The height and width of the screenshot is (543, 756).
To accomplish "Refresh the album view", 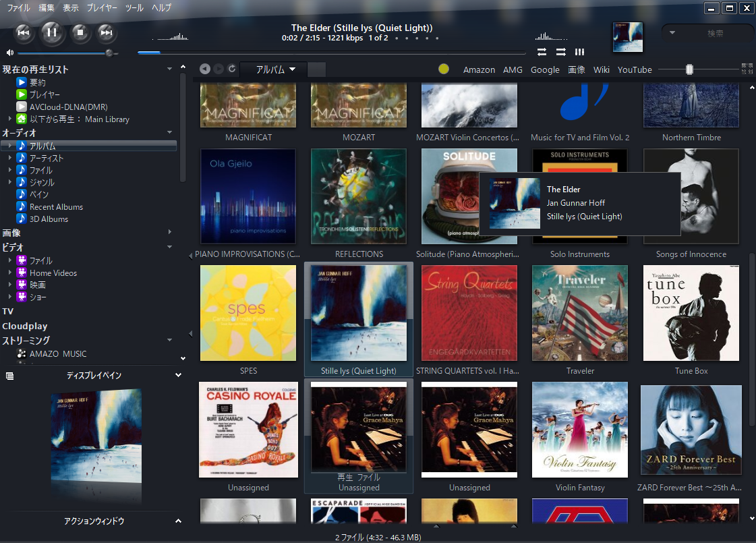I will coord(232,69).
